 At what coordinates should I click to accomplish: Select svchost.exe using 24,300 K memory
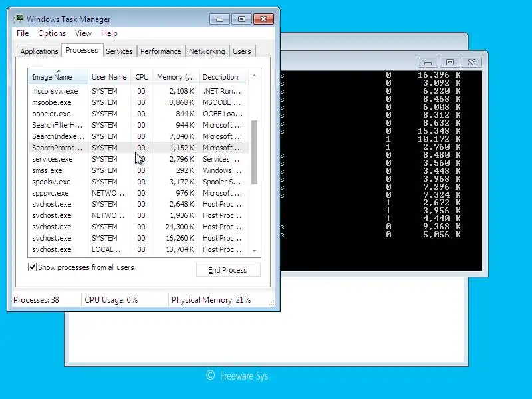point(138,227)
